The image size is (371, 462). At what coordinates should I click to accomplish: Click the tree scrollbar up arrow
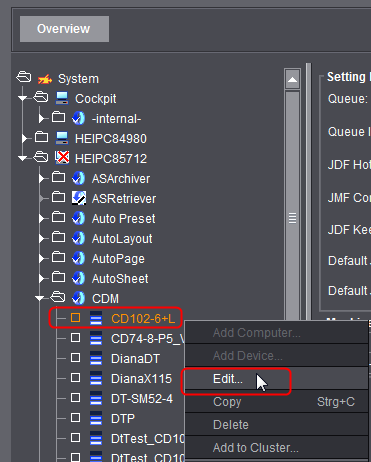coord(292,79)
